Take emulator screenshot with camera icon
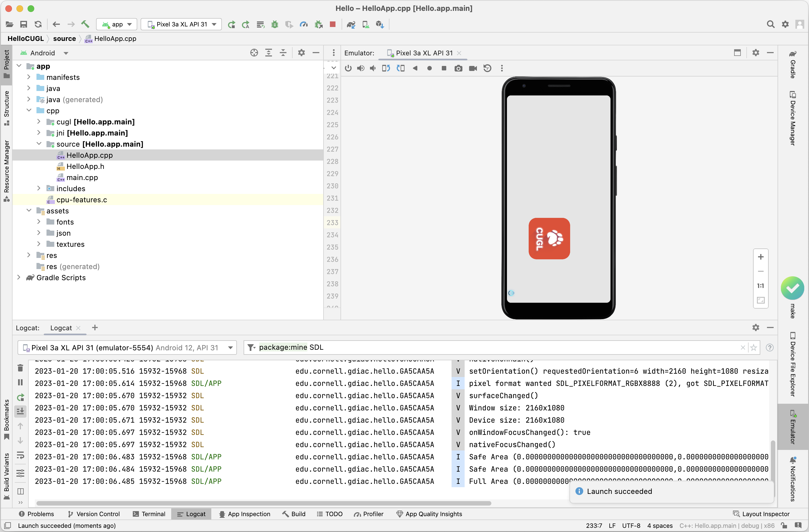This screenshot has height=532, width=809. 458,68
